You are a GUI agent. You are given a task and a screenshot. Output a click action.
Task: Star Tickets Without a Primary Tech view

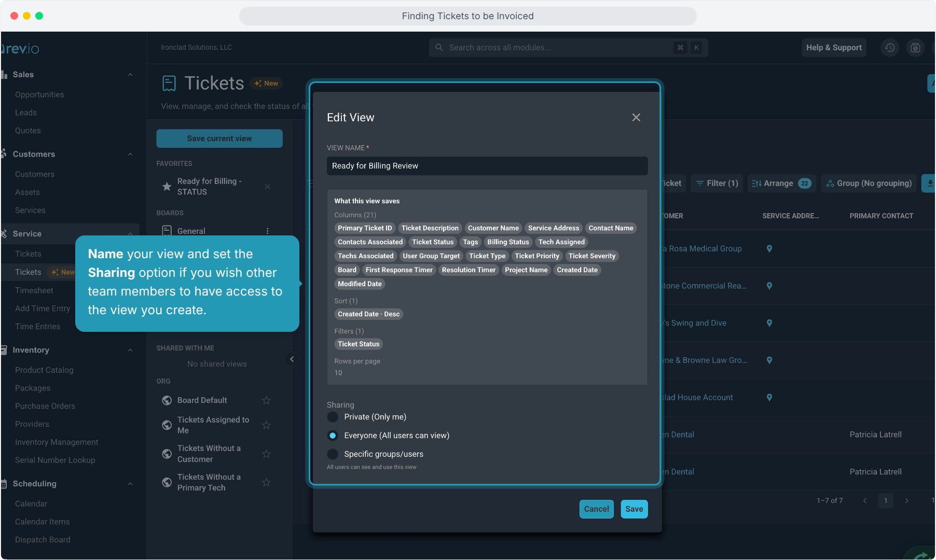[x=266, y=482]
